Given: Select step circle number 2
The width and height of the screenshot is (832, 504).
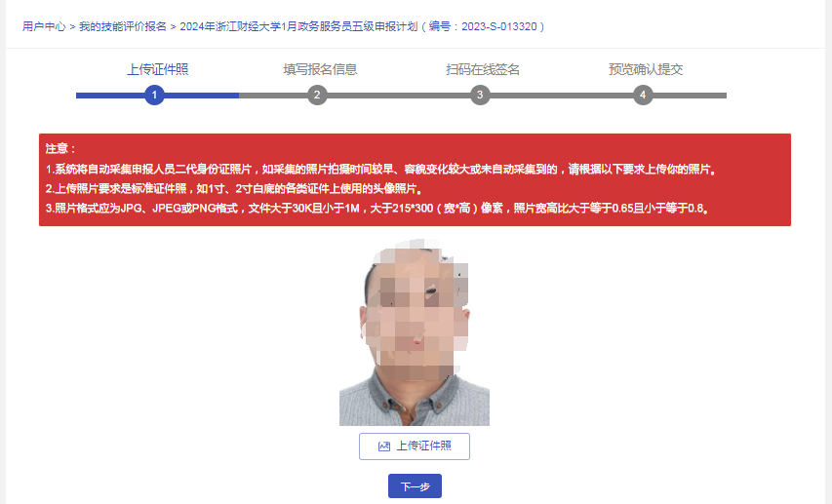Looking at the screenshot, I should [x=317, y=95].
